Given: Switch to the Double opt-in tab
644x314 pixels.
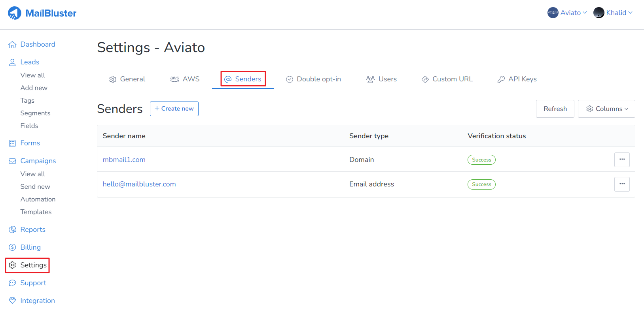Looking at the screenshot, I should tap(313, 79).
